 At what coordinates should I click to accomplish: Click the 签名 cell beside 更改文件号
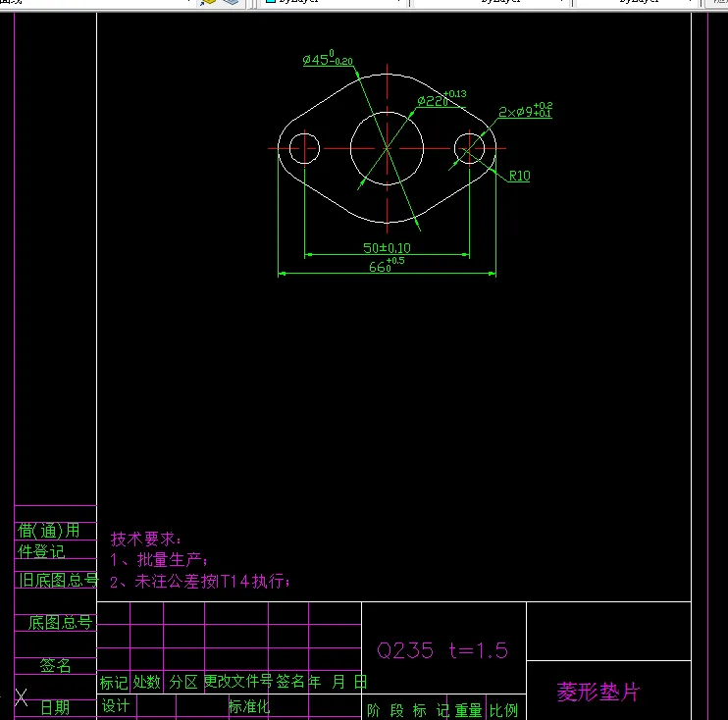point(290,682)
